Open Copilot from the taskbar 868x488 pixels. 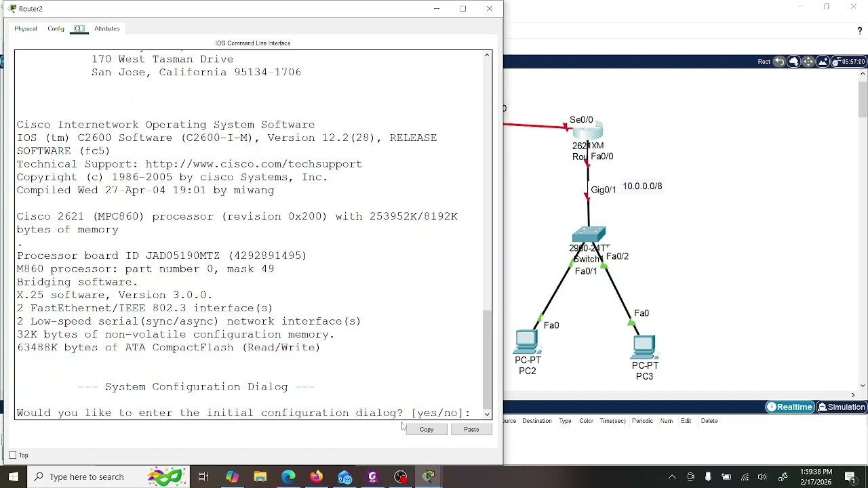tap(232, 476)
